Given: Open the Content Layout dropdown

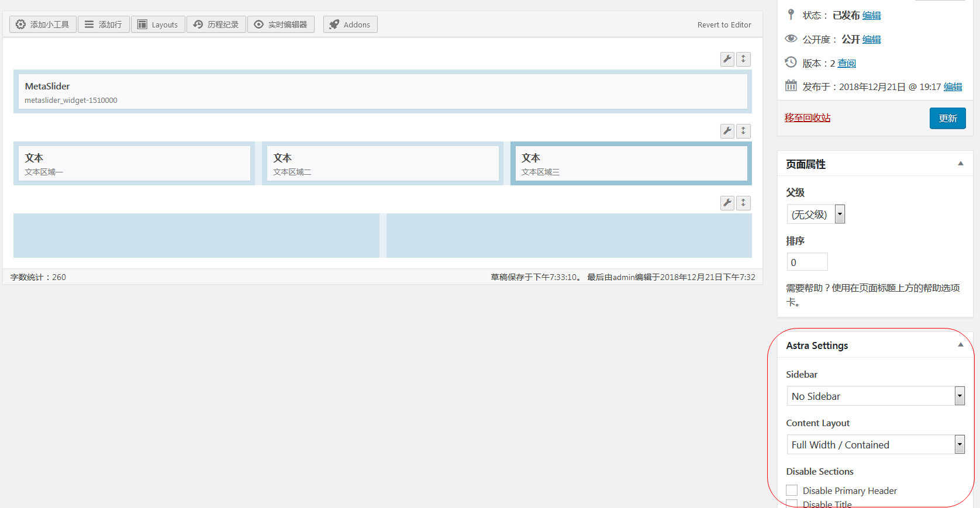Looking at the screenshot, I should pos(875,444).
